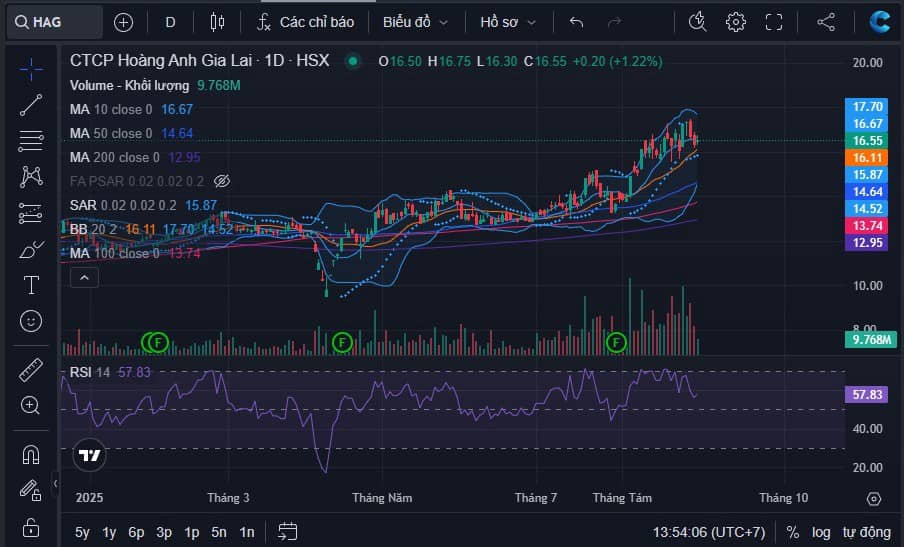Activate the zoom in tool

coord(31,405)
